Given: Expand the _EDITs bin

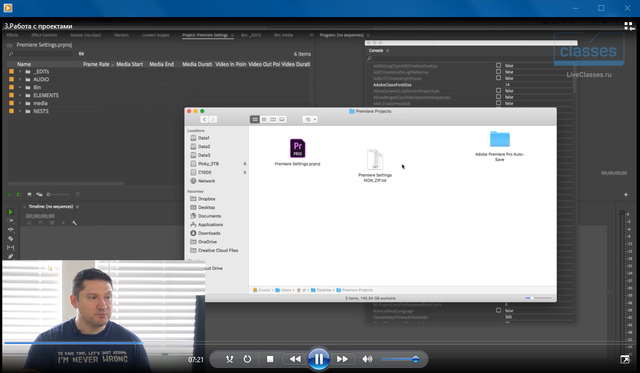Looking at the screenshot, I should tap(20, 71).
